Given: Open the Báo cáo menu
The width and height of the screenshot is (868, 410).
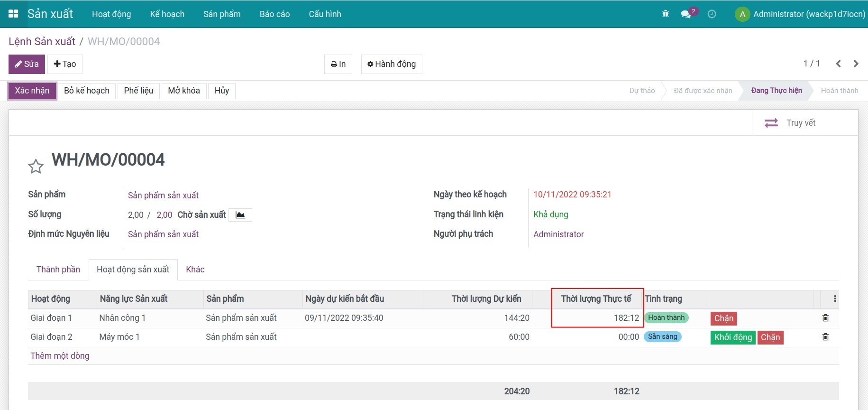Looking at the screenshot, I should click(274, 14).
